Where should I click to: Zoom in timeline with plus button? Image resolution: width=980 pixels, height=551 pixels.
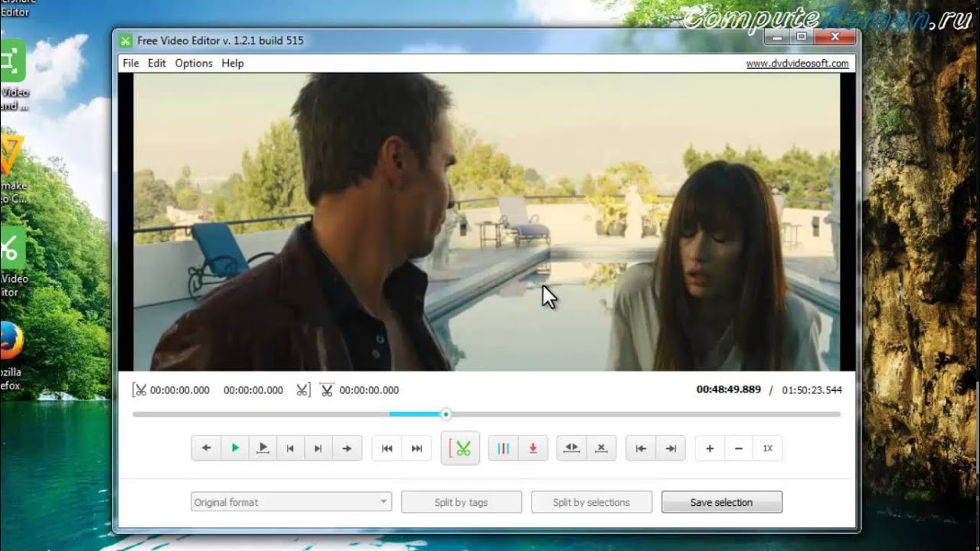[710, 448]
